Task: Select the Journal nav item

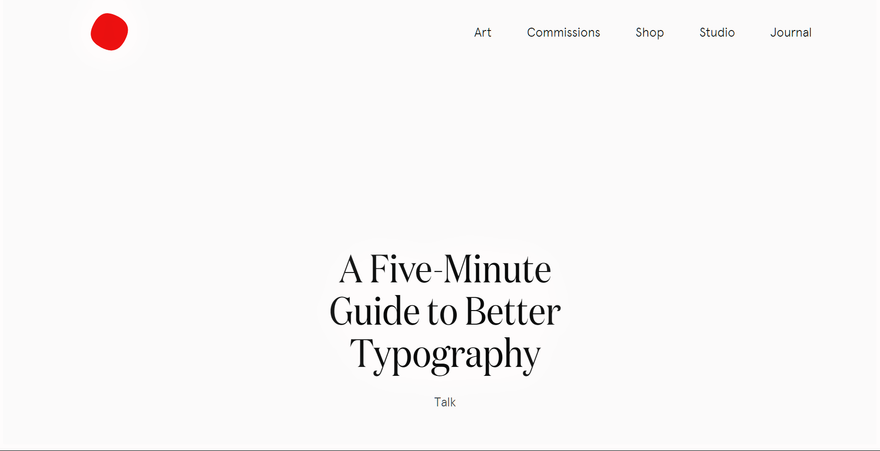Action: (x=791, y=33)
